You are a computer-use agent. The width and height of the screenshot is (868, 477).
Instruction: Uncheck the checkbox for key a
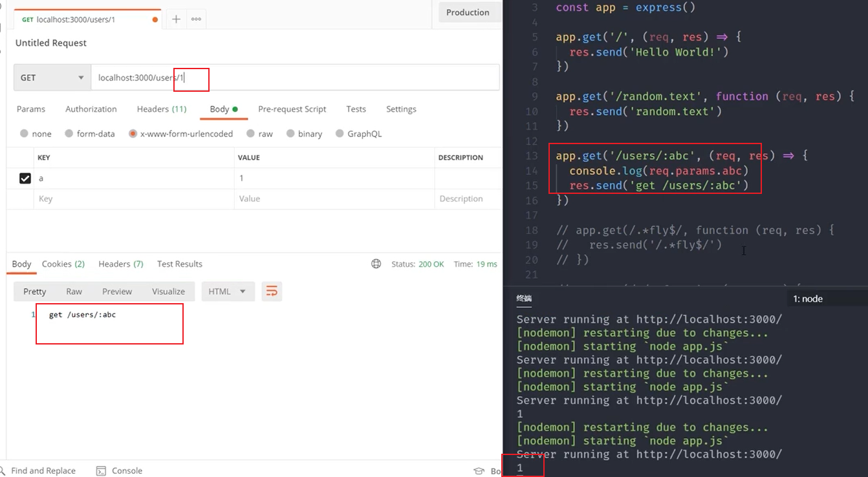[x=25, y=178]
